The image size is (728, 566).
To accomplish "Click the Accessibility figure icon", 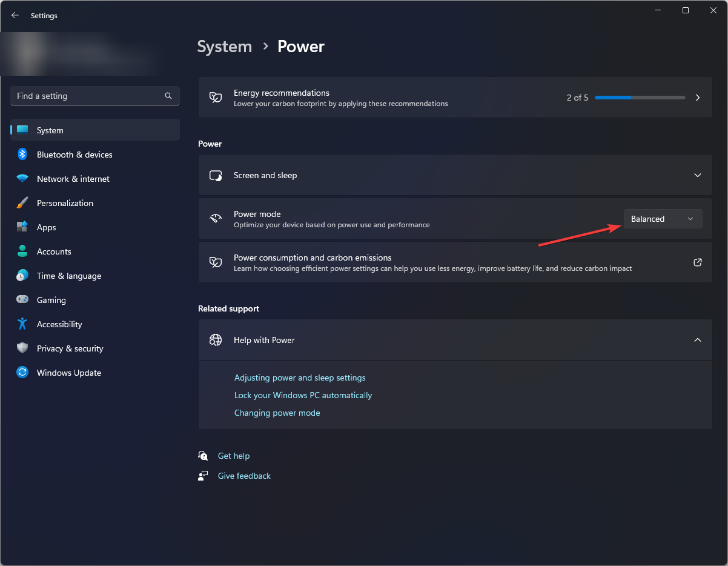I will pyautogui.click(x=22, y=324).
